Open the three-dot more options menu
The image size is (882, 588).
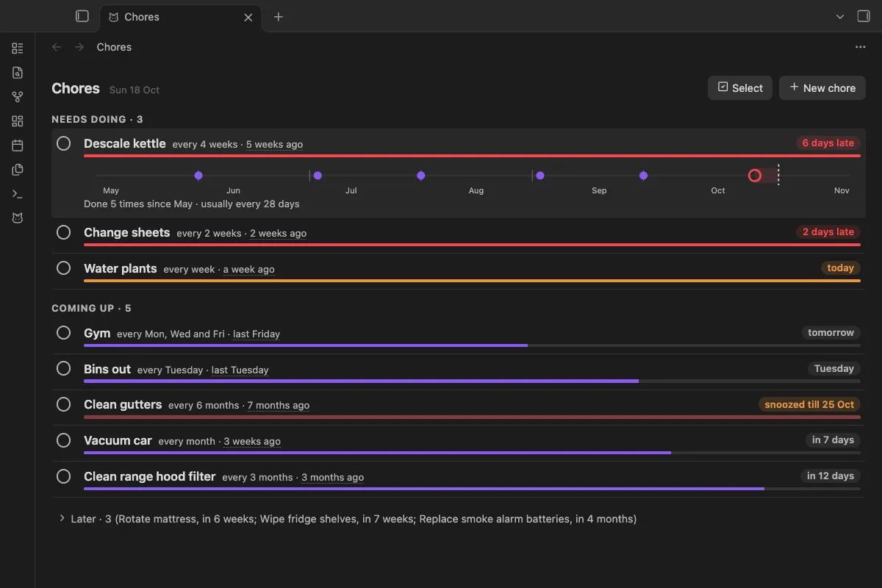pyautogui.click(x=861, y=47)
